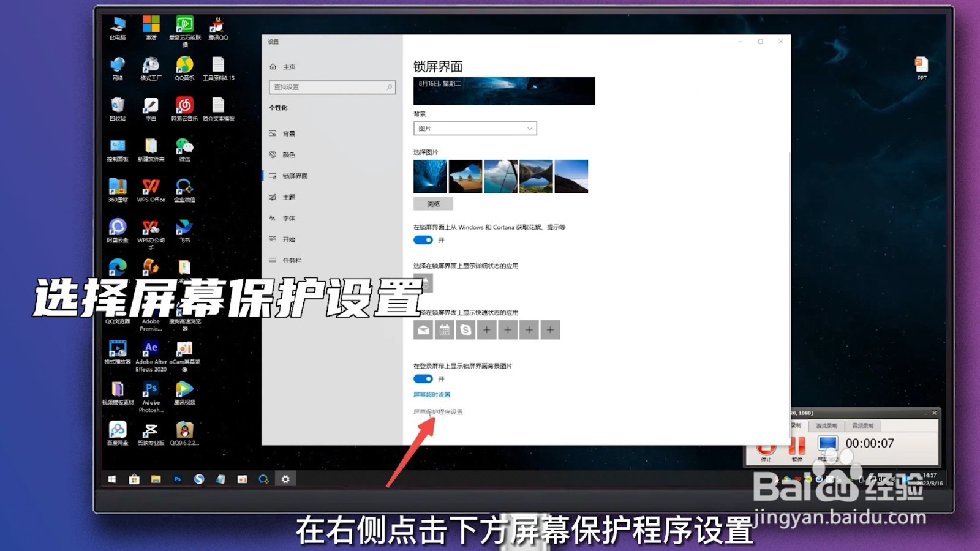Open 主题 settings from the sidebar

tap(288, 197)
